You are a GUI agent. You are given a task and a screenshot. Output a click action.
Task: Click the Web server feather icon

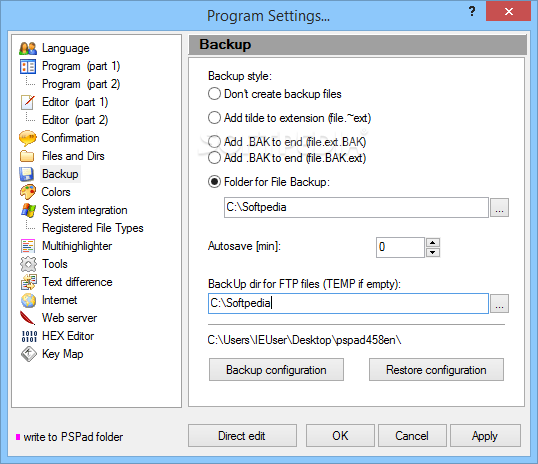(x=27, y=318)
